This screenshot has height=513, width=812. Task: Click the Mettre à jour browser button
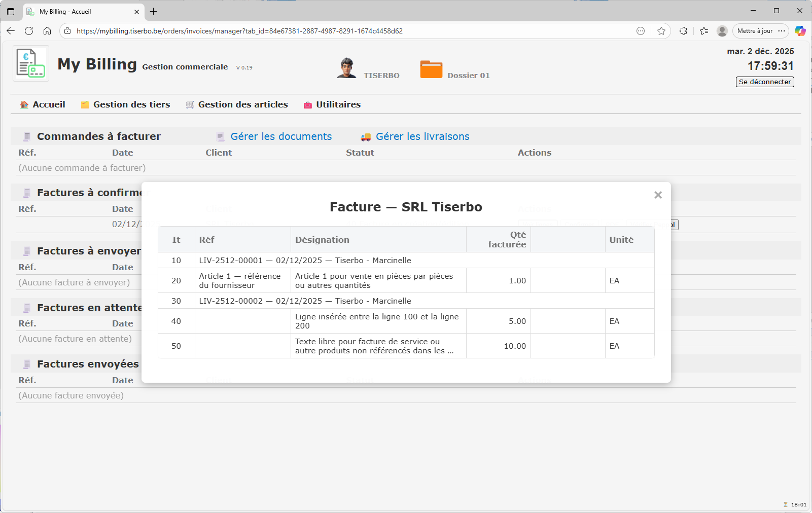pos(755,31)
